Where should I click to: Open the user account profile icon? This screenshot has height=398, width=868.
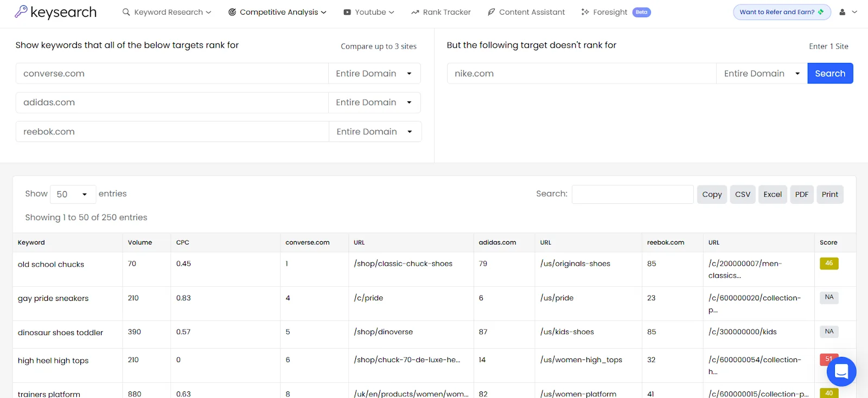pos(842,12)
